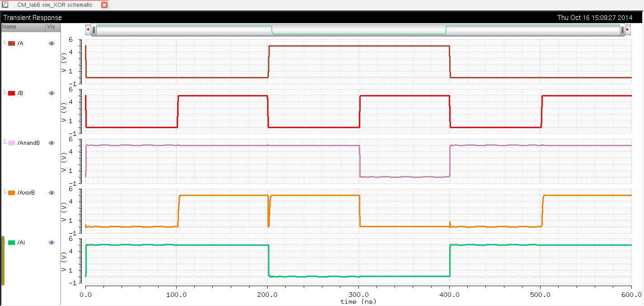Click the Transient Response title

tap(33, 18)
